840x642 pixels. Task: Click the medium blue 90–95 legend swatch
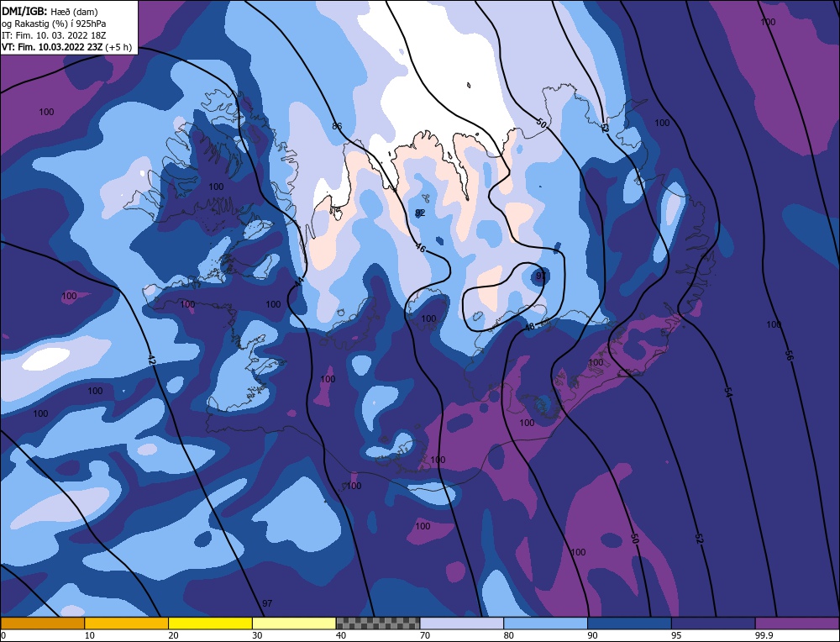[x=629, y=623]
